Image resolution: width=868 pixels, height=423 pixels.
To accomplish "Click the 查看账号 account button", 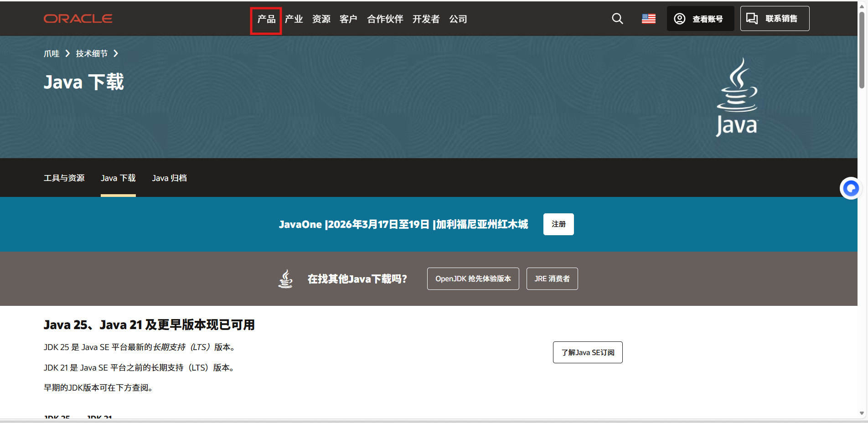I will coord(700,19).
